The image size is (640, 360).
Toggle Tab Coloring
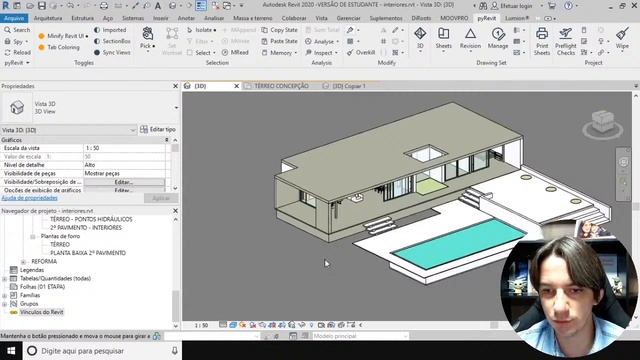59,47
